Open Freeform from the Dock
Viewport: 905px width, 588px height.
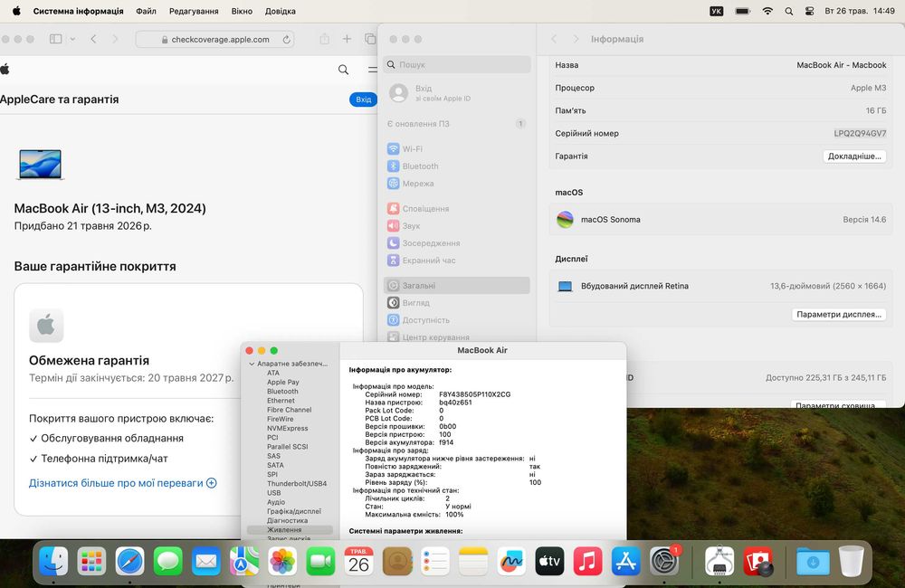(510, 562)
